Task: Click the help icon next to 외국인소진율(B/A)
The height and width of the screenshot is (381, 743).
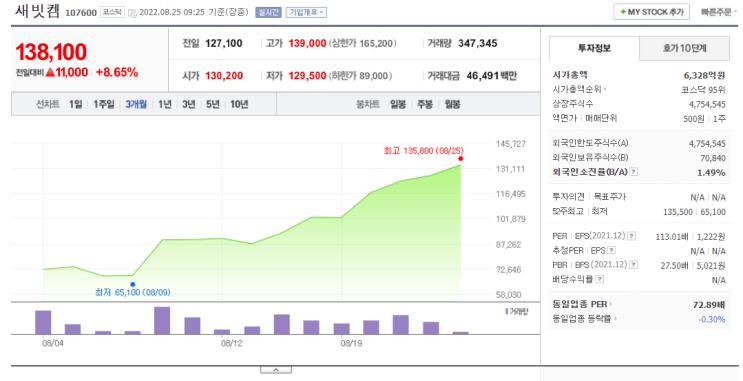Action: coord(634,172)
